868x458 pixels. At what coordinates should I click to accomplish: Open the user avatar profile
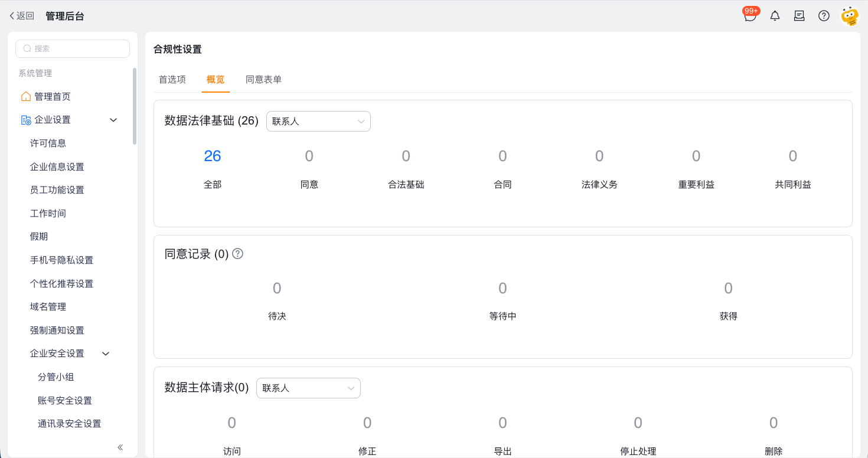click(x=850, y=16)
